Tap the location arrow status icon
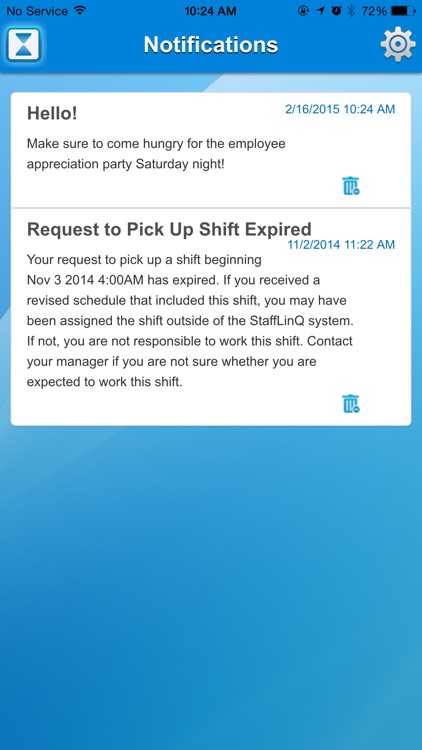This screenshot has height=750, width=422. 321,11
